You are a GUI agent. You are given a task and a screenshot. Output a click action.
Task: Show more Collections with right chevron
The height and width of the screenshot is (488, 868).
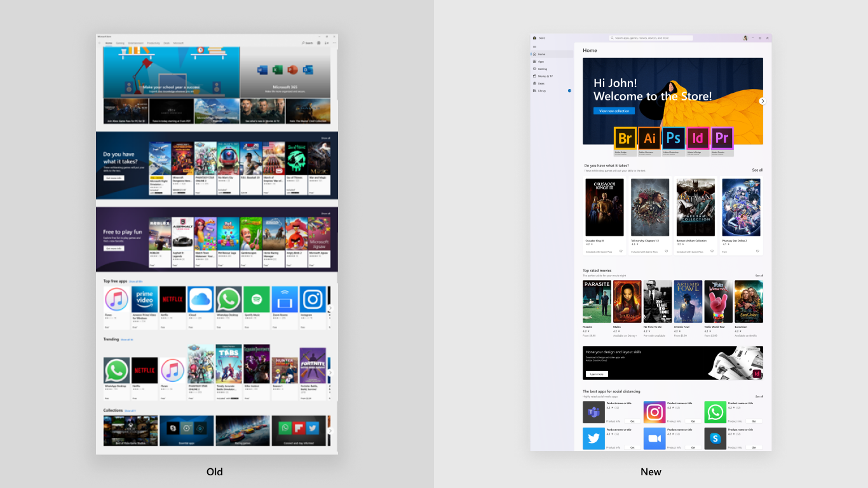click(330, 431)
